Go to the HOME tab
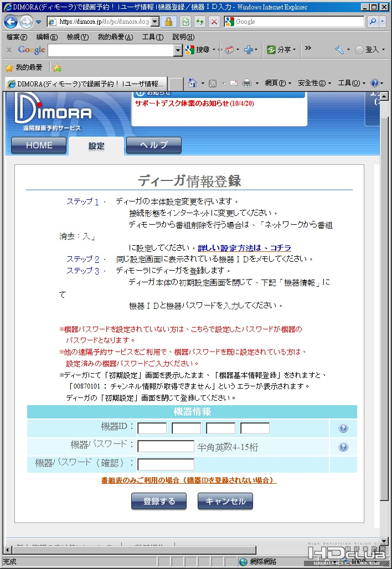The width and height of the screenshot is (392, 569). (39, 146)
